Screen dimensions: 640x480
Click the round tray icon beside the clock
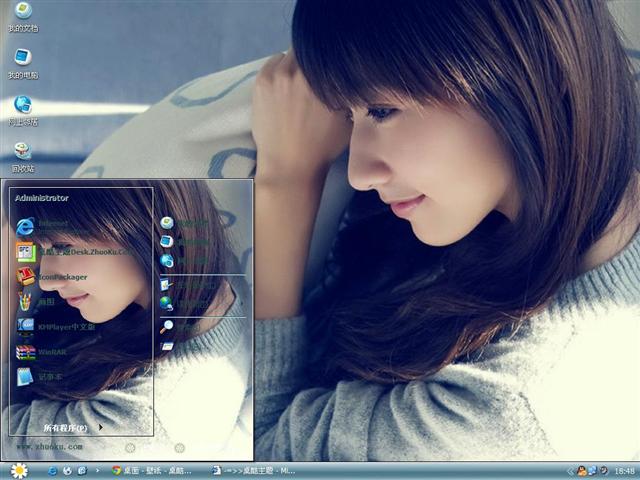tap(604, 471)
